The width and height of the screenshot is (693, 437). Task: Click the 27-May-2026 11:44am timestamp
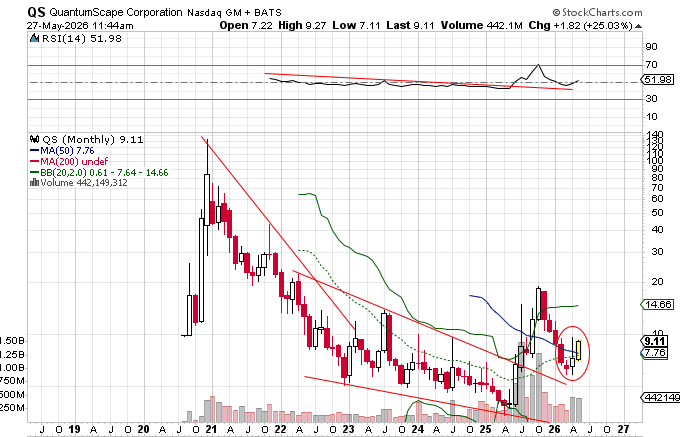(x=80, y=26)
